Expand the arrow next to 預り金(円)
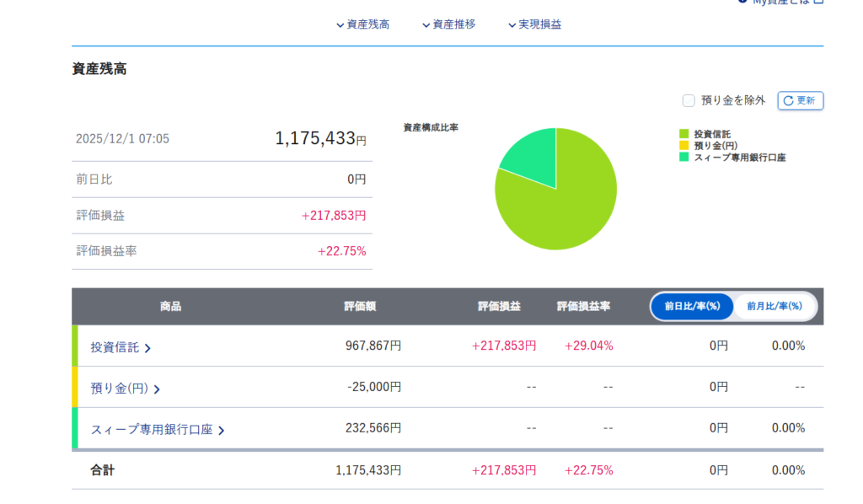Image resolution: width=863 pixels, height=504 pixels. coord(157,389)
